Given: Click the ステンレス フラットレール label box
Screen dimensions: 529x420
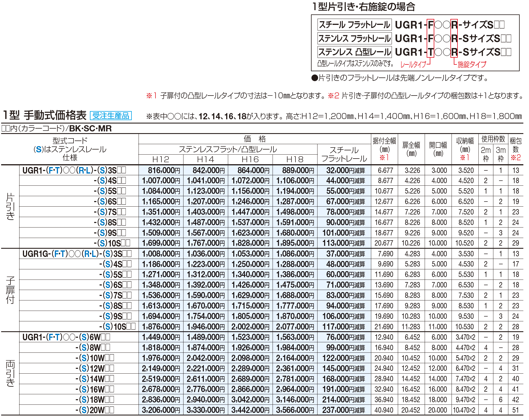Looking at the screenshot, I should (x=354, y=38).
